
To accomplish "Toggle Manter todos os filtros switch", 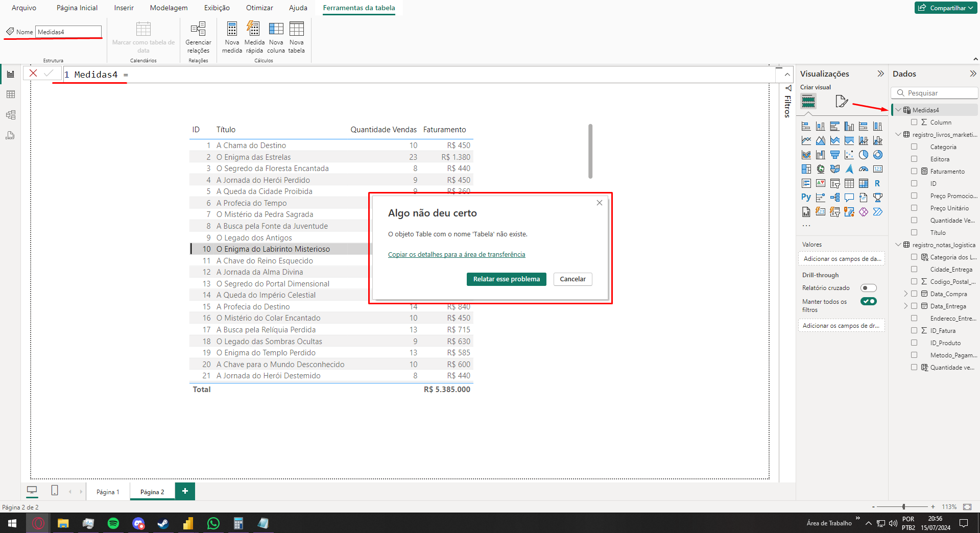I will 868,301.
